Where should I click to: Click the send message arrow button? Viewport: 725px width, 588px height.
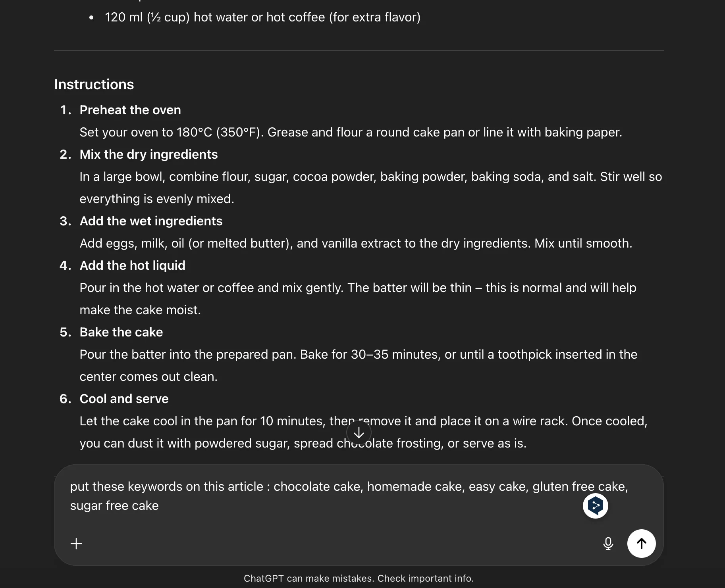[642, 544]
